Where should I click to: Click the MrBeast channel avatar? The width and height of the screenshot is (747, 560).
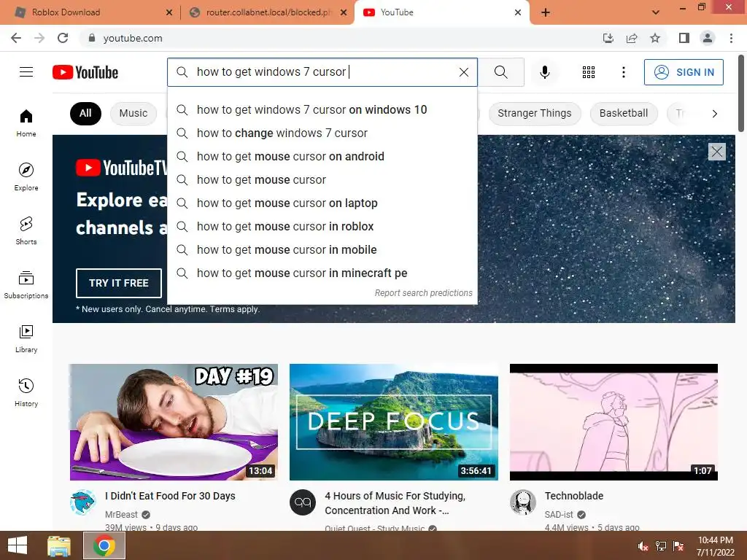pos(83,502)
